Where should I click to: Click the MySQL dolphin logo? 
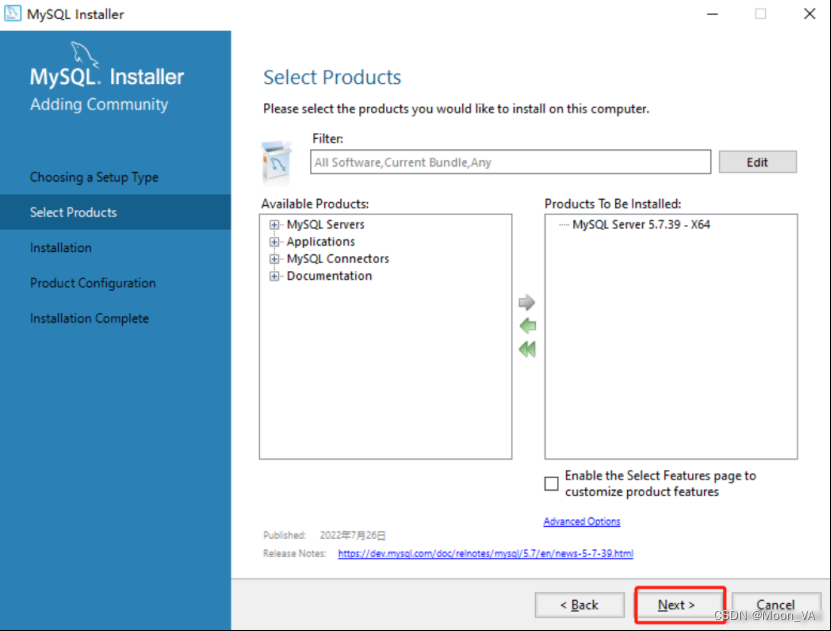[85, 54]
